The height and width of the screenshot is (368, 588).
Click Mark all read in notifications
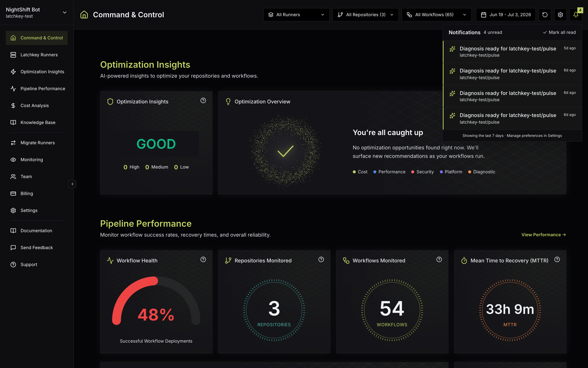[559, 32]
